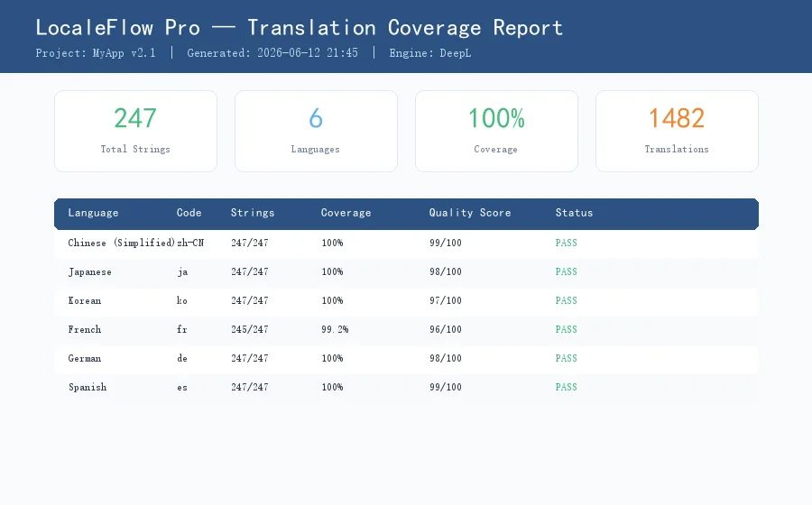812x505 pixels.
Task: Select the 100% Coverage summary card
Action: [x=496, y=131]
